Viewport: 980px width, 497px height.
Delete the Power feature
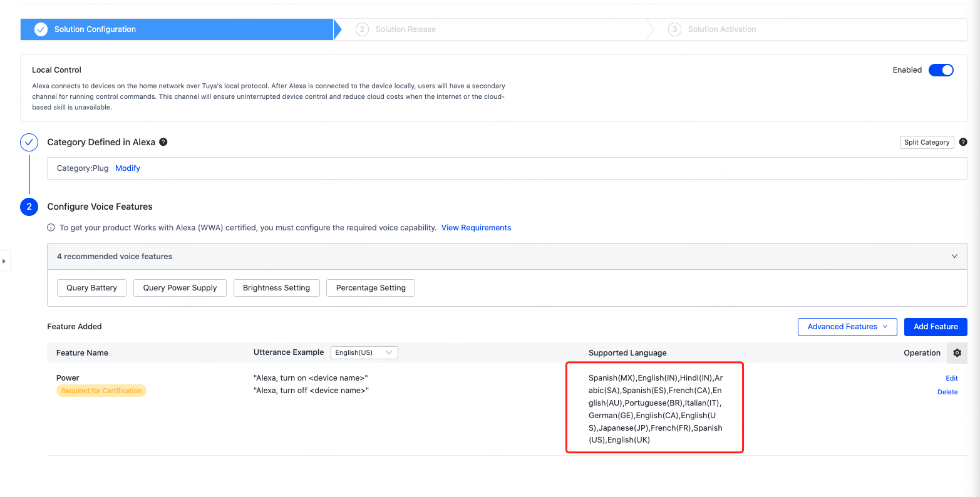[947, 392]
